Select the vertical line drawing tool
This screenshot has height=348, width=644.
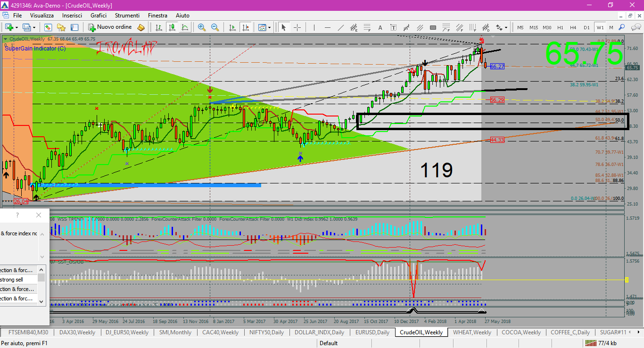tap(314, 27)
